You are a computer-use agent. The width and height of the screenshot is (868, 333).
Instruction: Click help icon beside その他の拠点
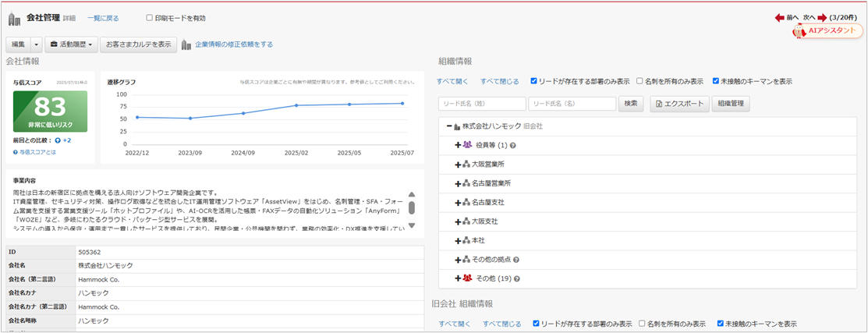click(x=515, y=259)
